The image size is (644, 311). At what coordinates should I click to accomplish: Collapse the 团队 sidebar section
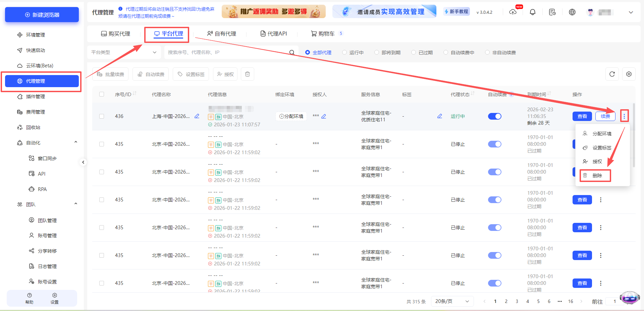(x=76, y=204)
